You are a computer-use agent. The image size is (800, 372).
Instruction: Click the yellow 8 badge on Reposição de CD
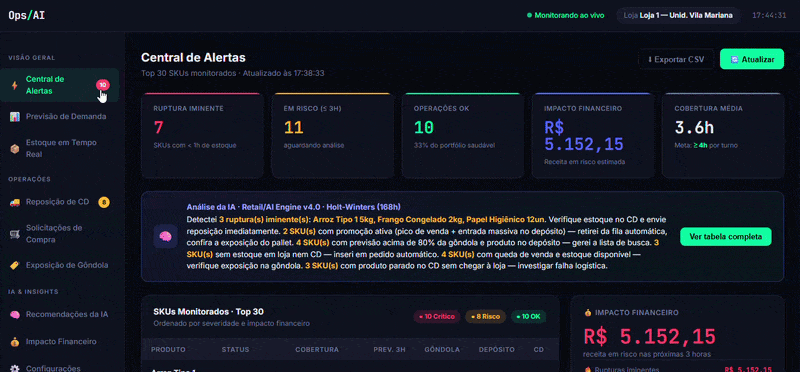tap(104, 202)
